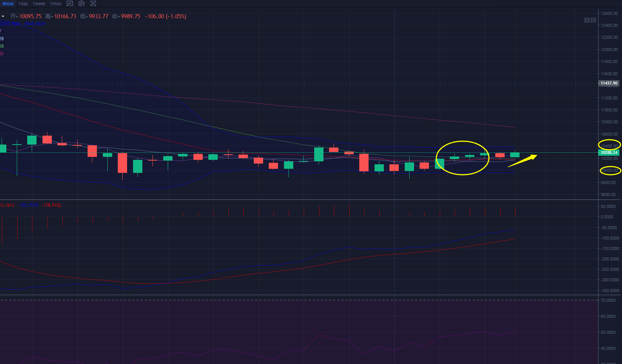This screenshot has width=622, height=364.
Task: Click the -350.0000 MACD axis label
Action: pyautogui.click(x=610, y=291)
